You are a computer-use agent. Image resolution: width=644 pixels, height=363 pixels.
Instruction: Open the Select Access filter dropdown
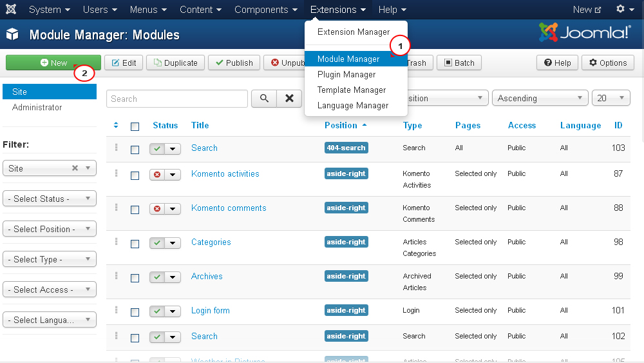[50, 289]
